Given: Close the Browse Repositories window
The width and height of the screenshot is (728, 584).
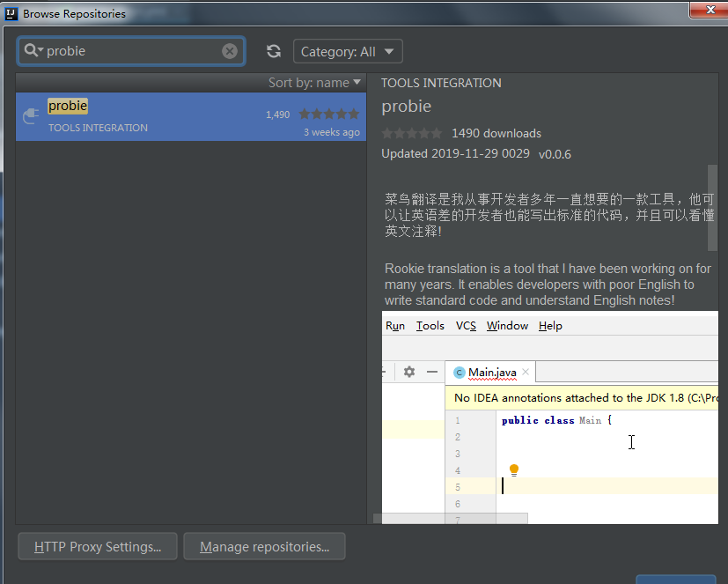Looking at the screenshot, I should tap(710, 10).
